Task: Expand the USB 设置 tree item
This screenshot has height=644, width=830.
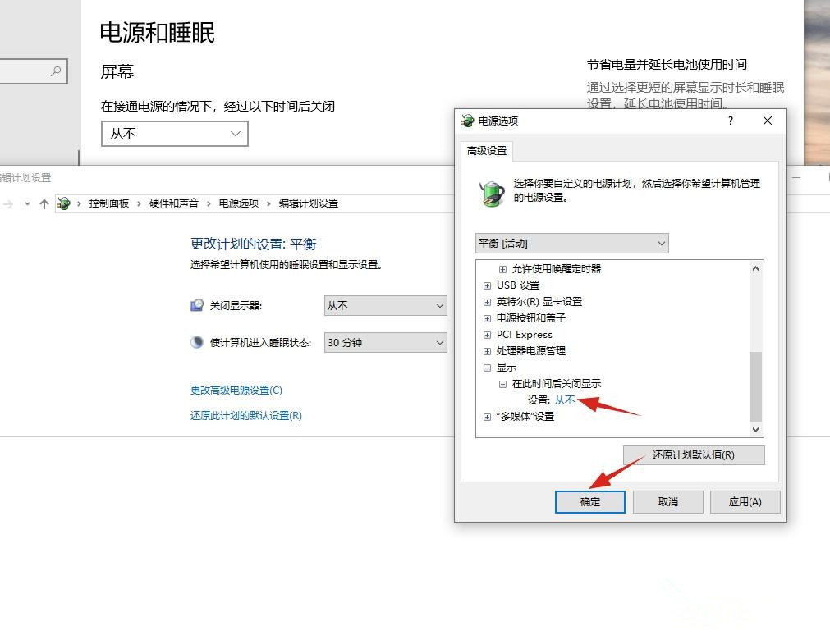Action: [x=487, y=285]
